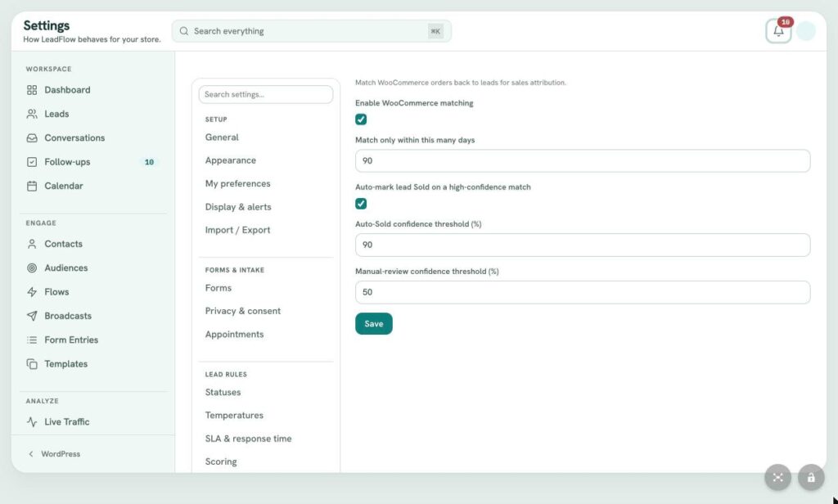
Task: Click the Contacts person icon
Action: (x=32, y=244)
